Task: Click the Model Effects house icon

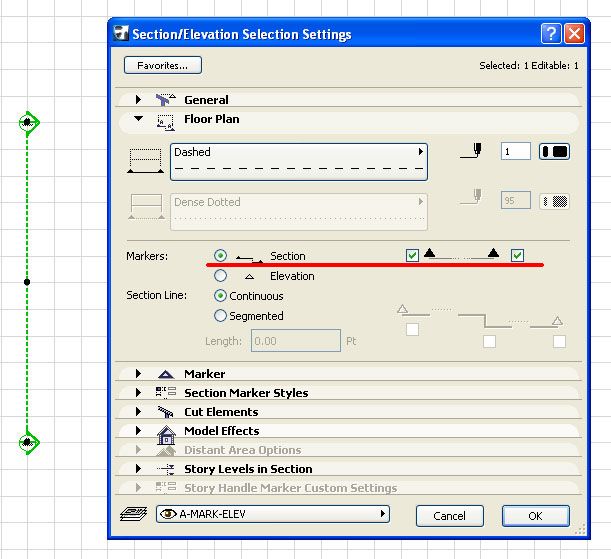Action: click(x=166, y=434)
